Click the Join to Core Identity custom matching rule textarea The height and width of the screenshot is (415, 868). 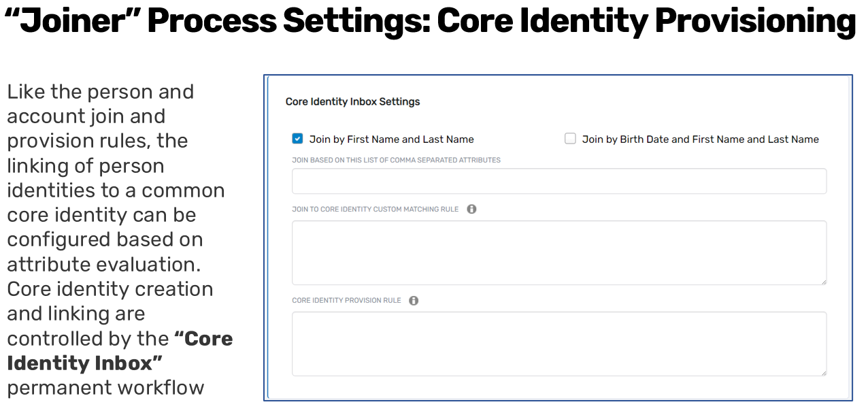(x=559, y=252)
